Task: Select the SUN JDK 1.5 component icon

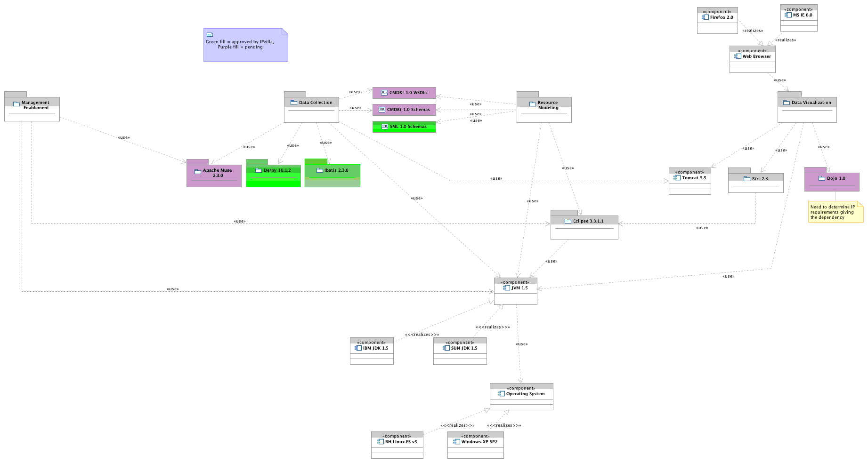Action: click(x=446, y=348)
